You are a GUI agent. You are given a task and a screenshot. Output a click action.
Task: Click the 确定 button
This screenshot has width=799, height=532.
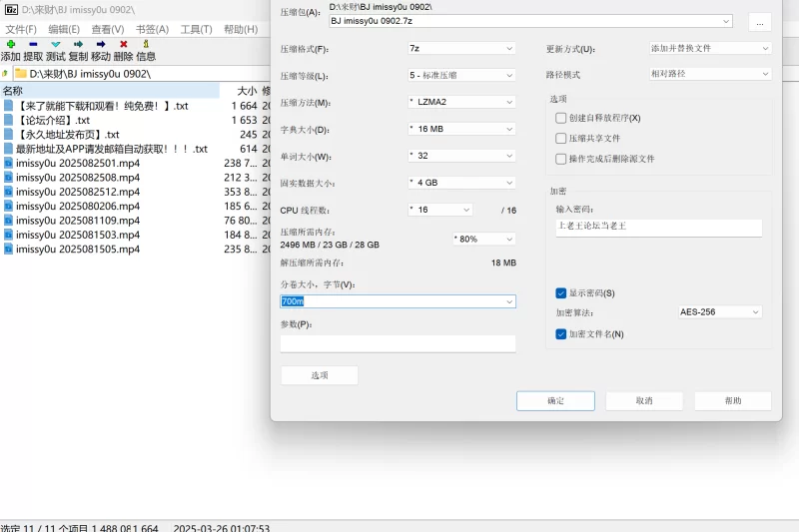tap(555, 400)
